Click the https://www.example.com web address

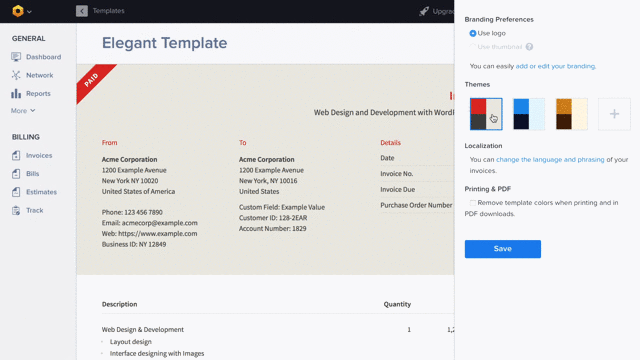pos(158,233)
